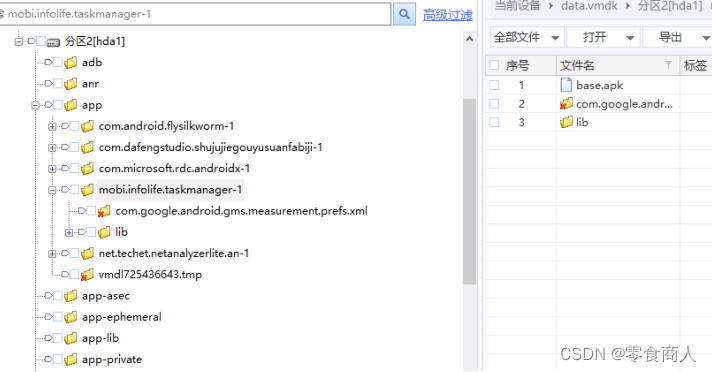The width and height of the screenshot is (712, 372).
Task: Check the box for 分区2[hda1]
Action: 41,41
